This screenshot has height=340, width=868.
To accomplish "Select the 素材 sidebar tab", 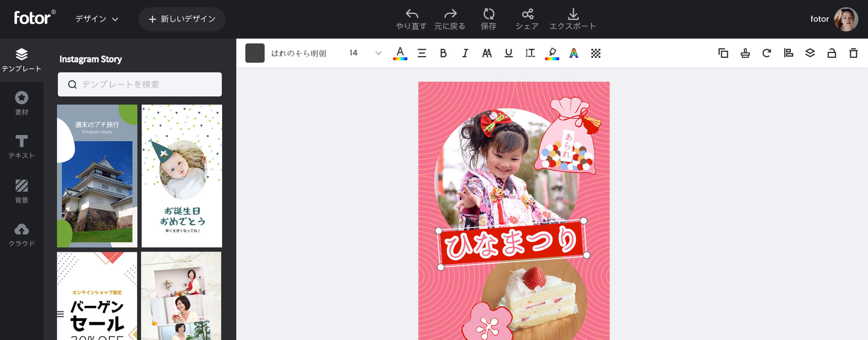I will tap(22, 103).
